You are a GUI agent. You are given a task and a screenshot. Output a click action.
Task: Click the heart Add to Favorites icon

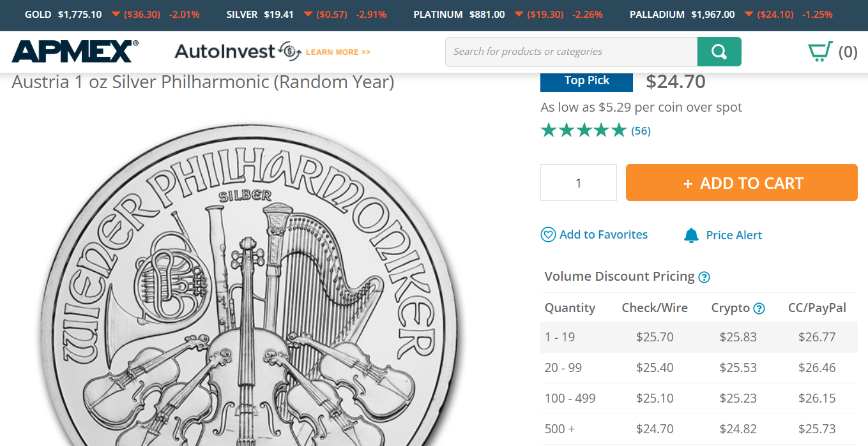[548, 235]
